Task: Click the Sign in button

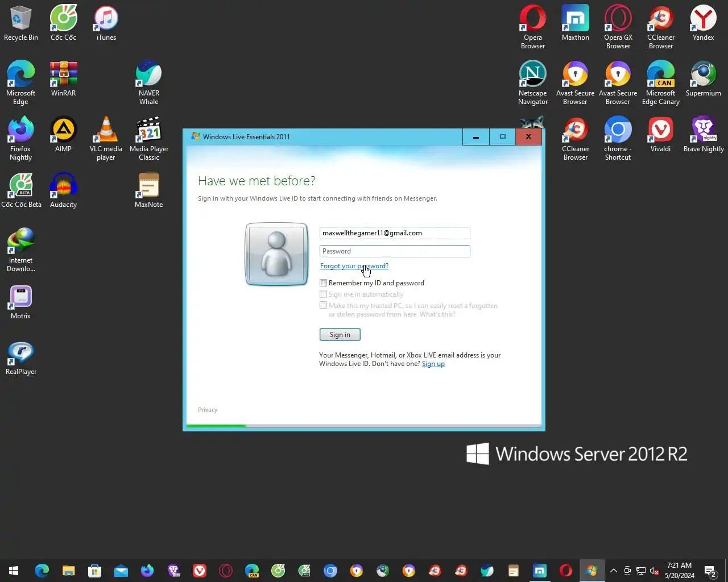Action: click(340, 335)
